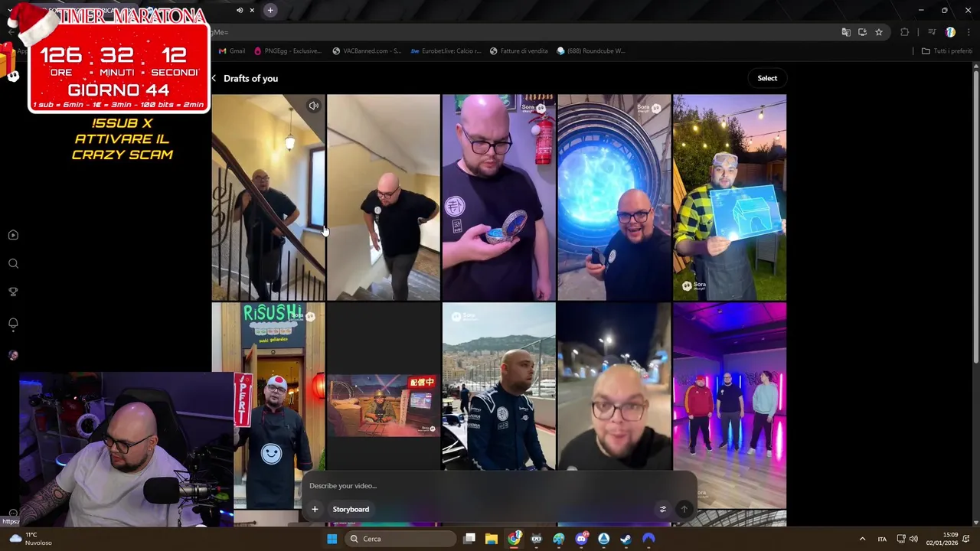Open the draft of man climbing beige stairwell
The width and height of the screenshot is (980, 551).
click(384, 197)
